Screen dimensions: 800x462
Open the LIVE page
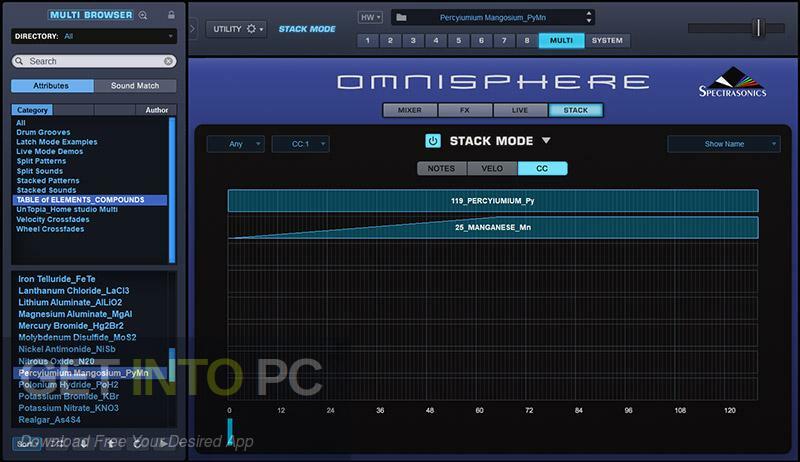click(520, 110)
